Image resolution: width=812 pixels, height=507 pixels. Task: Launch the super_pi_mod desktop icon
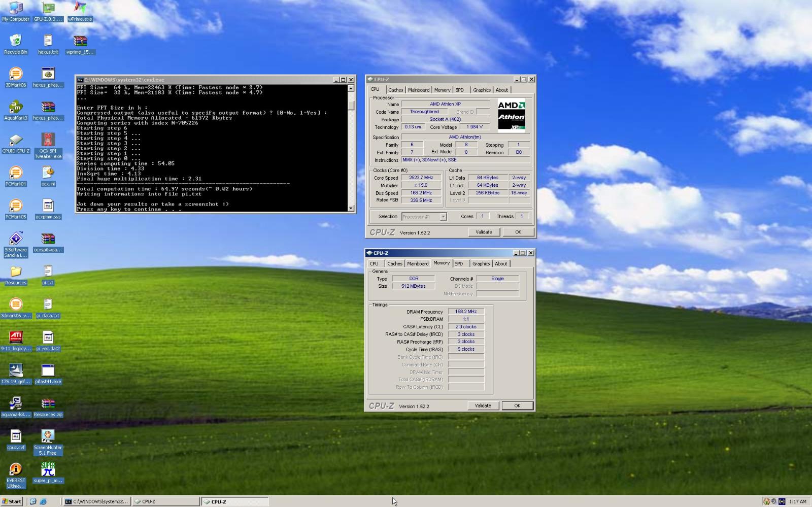pos(48,474)
